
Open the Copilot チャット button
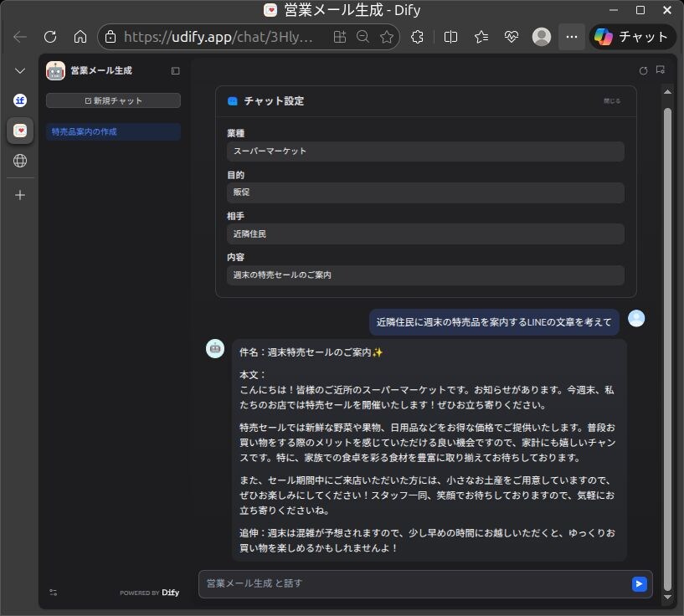[x=632, y=37]
